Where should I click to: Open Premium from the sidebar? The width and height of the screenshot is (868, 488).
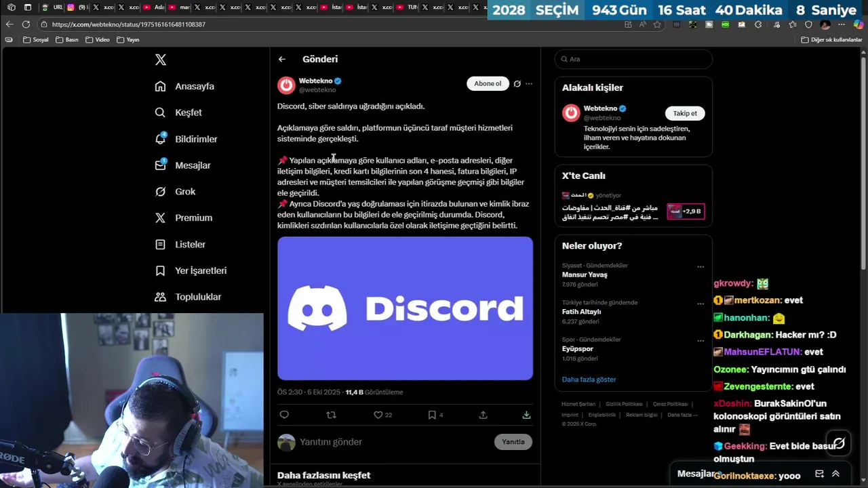[x=183, y=218]
